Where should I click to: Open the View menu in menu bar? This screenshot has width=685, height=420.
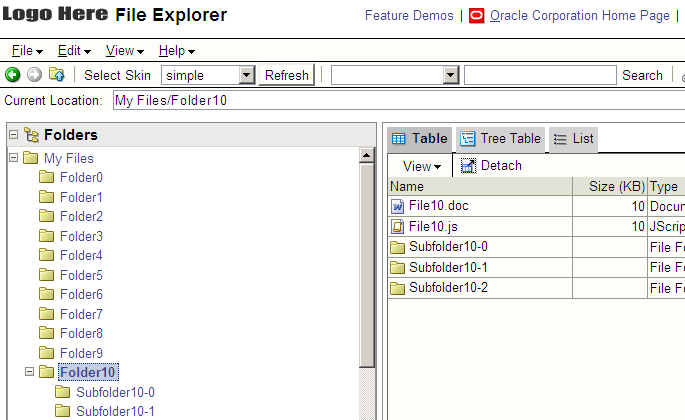click(x=125, y=51)
